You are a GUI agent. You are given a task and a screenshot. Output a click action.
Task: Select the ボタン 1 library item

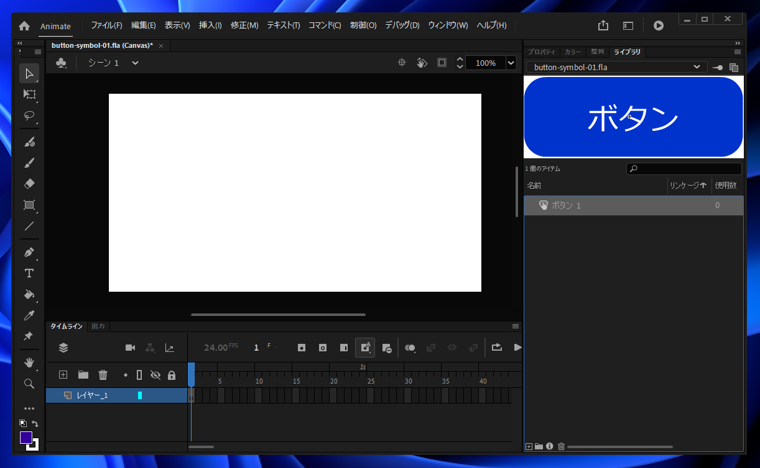(633, 205)
